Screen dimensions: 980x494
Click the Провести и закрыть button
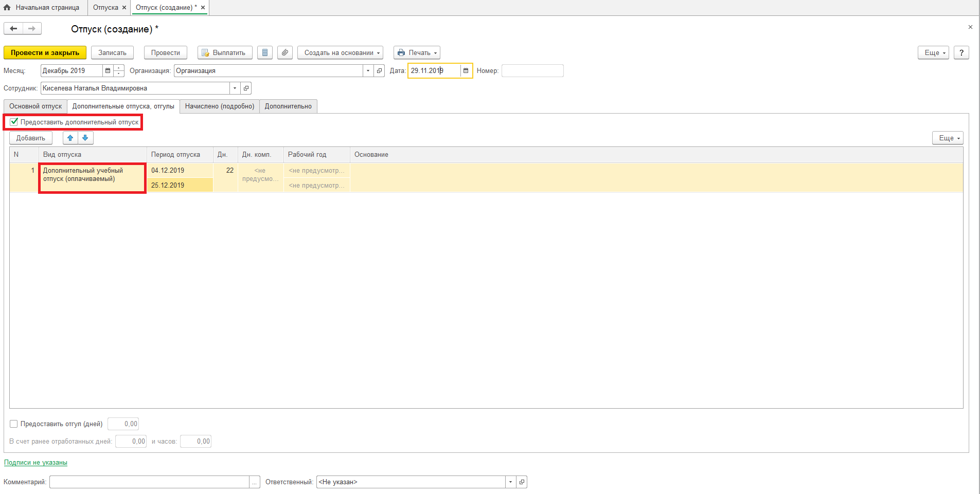[45, 52]
